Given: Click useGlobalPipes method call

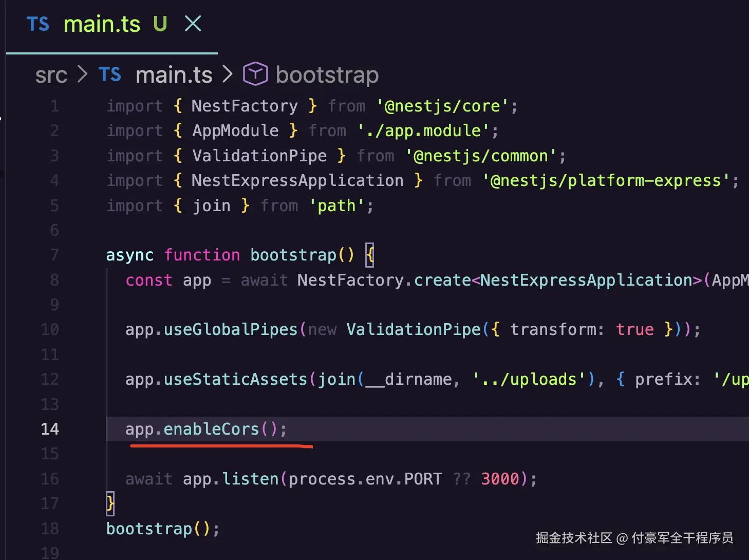Looking at the screenshot, I should 231,329.
